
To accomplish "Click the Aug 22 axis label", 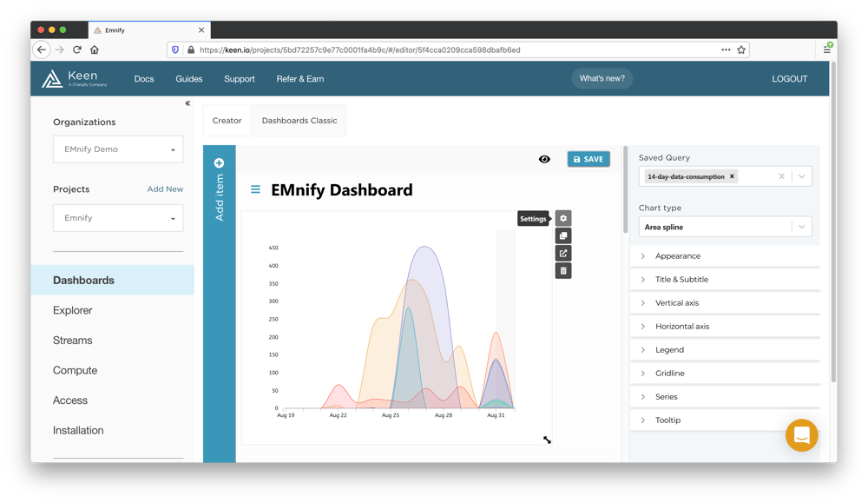I will click(338, 415).
